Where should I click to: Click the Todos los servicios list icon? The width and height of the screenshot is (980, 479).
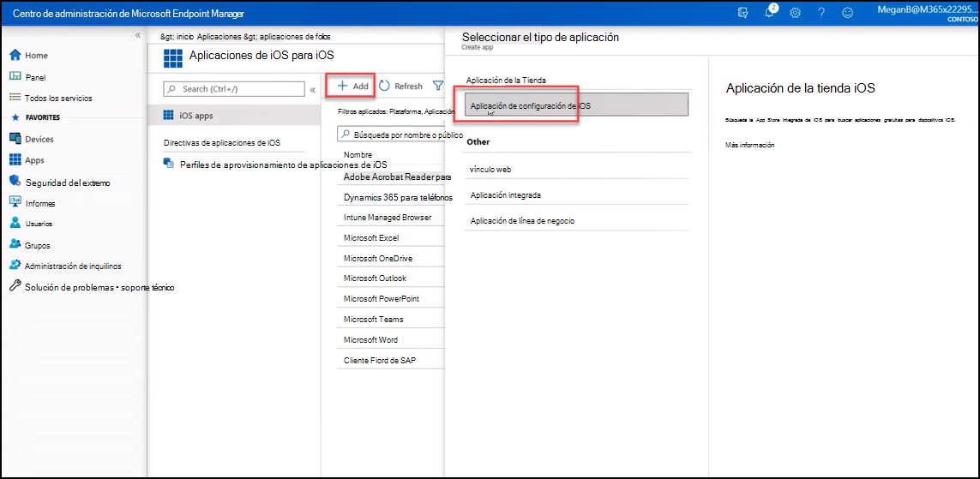click(x=15, y=98)
